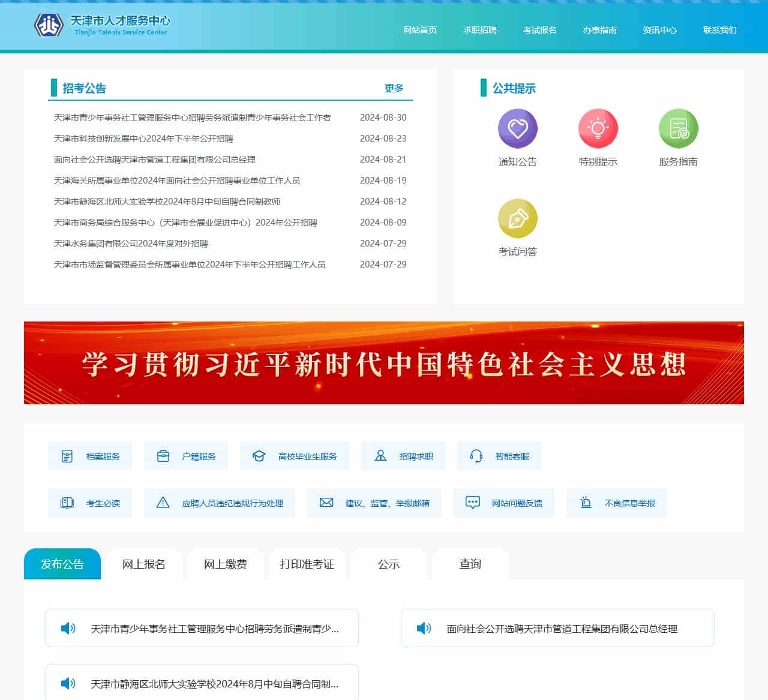The width and height of the screenshot is (768, 700).
Task: Click the 高校毕业生服务 button
Action: coord(295,456)
